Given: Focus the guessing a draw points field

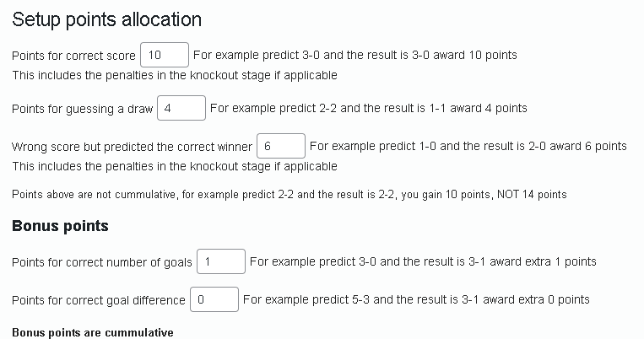Looking at the screenshot, I should [x=181, y=108].
